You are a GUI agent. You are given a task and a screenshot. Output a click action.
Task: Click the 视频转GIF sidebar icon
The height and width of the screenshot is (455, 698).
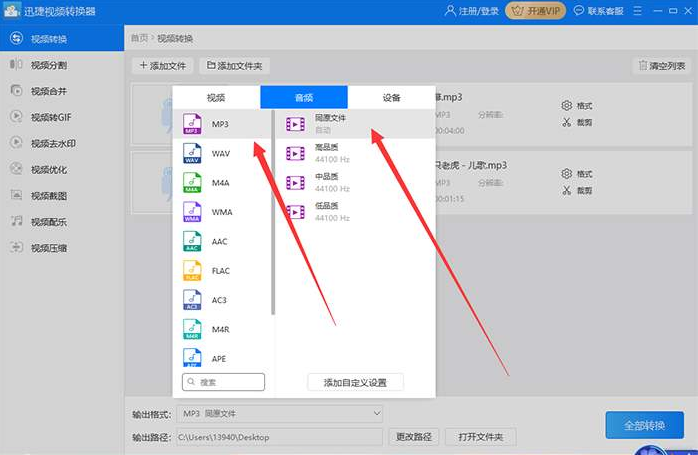tap(16, 116)
